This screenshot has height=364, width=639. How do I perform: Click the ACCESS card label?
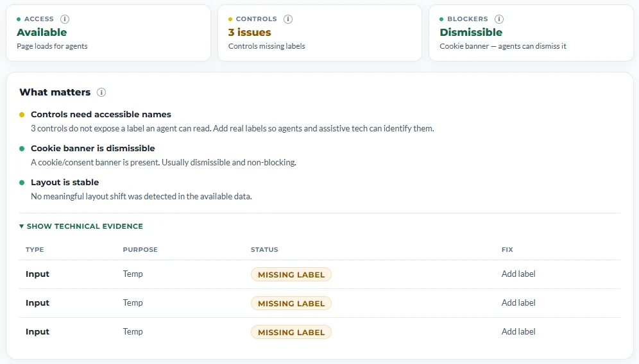pyautogui.click(x=39, y=19)
